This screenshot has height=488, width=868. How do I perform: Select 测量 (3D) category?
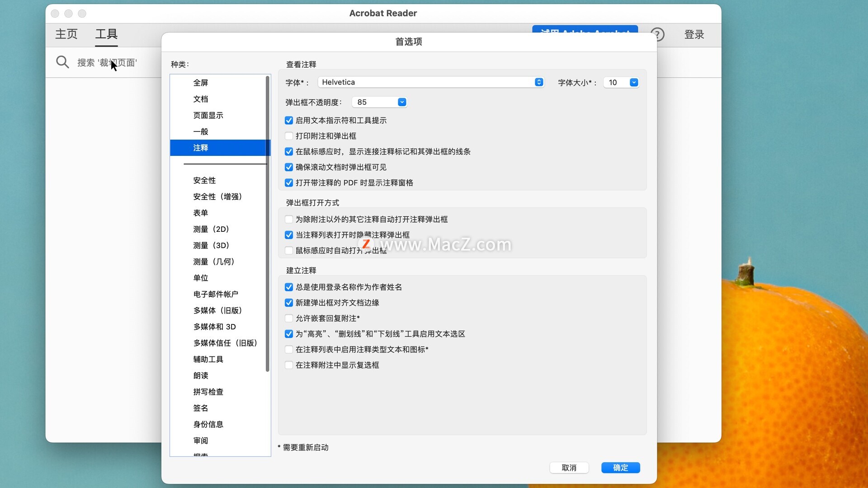tap(218, 245)
